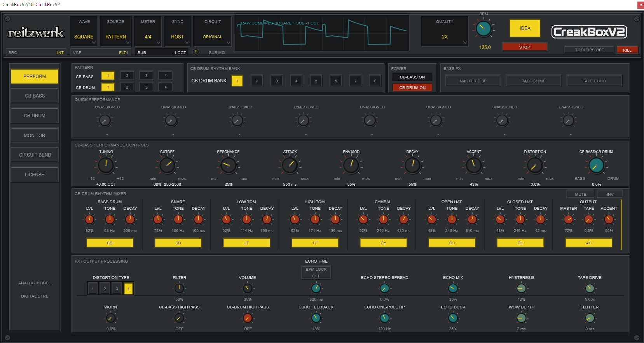The width and height of the screenshot is (644, 343).
Task: Click the red KILL button
Action: [x=627, y=50]
